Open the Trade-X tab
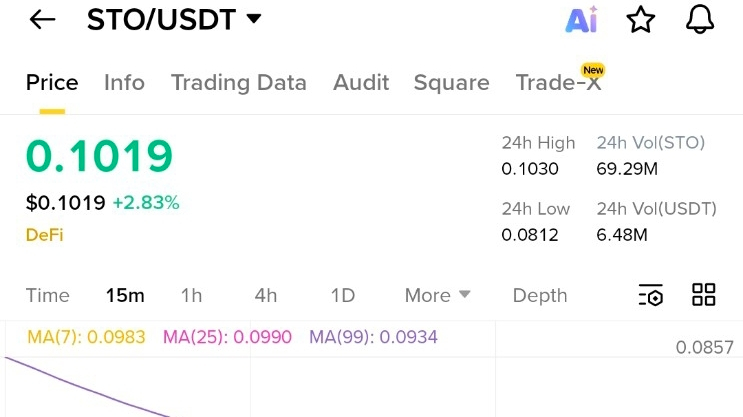The height and width of the screenshot is (417, 743). [558, 83]
